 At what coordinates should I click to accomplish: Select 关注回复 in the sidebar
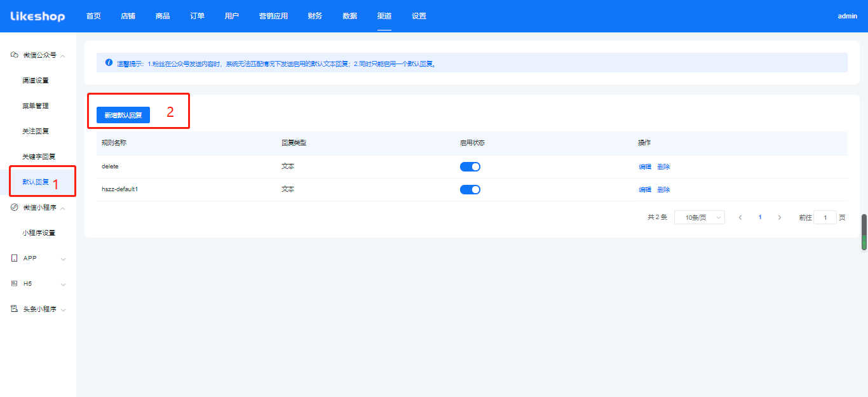click(36, 131)
